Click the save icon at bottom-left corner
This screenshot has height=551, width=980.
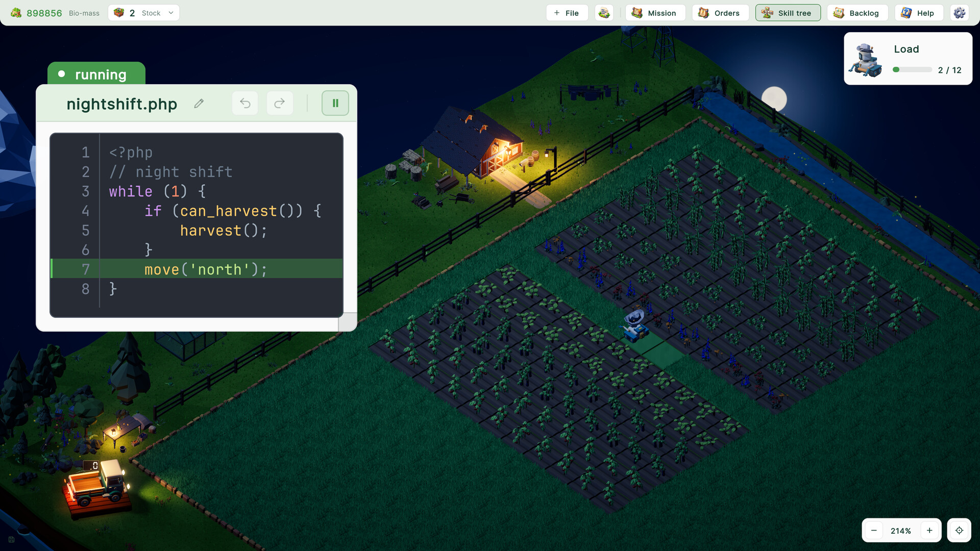click(x=11, y=539)
